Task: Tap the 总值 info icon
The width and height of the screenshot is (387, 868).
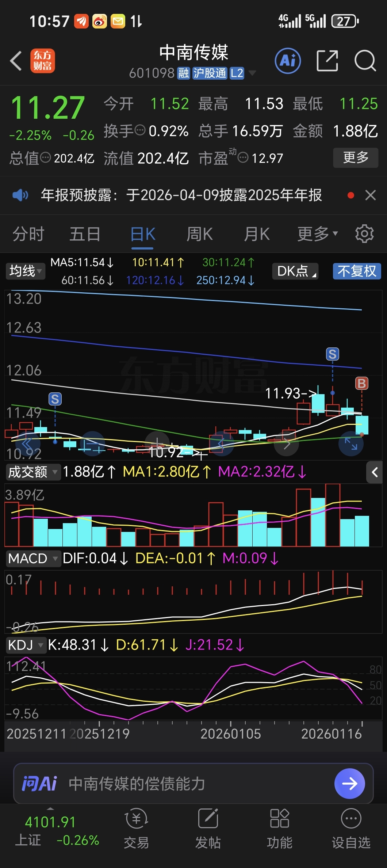Action: point(46,158)
